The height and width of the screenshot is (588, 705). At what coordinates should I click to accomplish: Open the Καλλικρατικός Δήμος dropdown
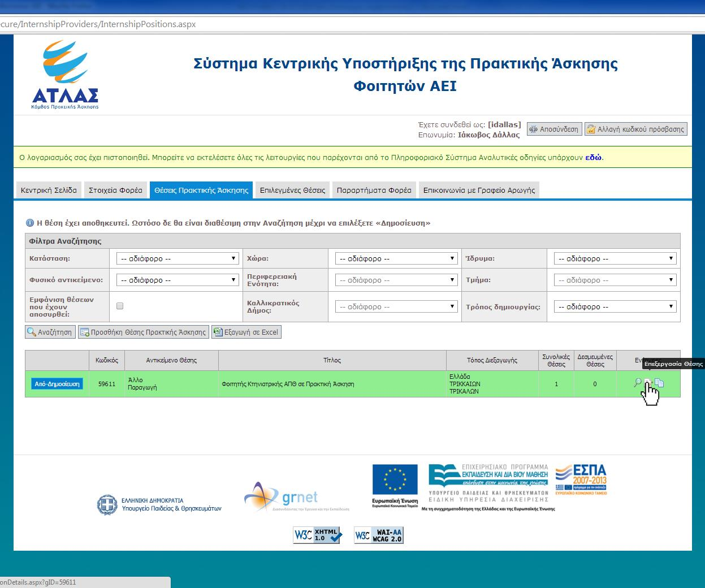click(396, 306)
